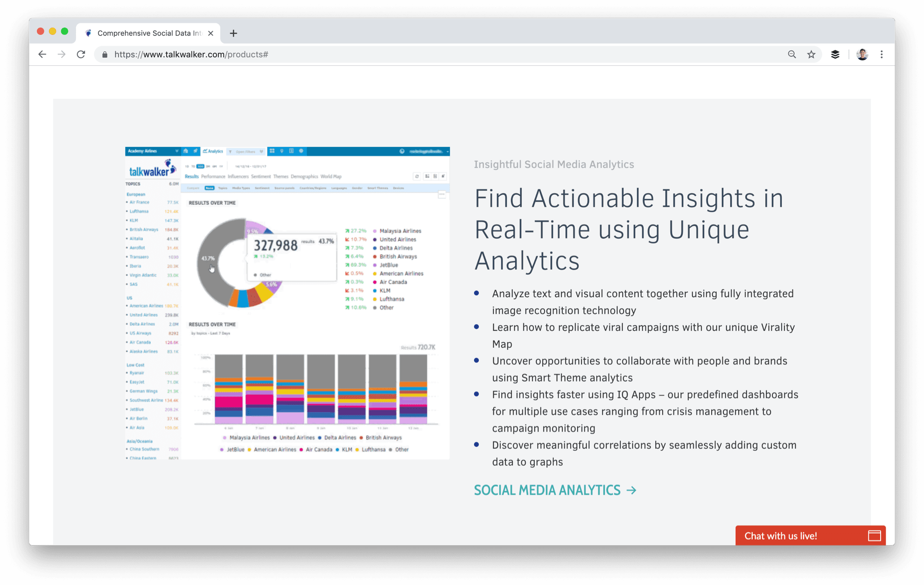Reload the talkwalker page

pyautogui.click(x=81, y=55)
